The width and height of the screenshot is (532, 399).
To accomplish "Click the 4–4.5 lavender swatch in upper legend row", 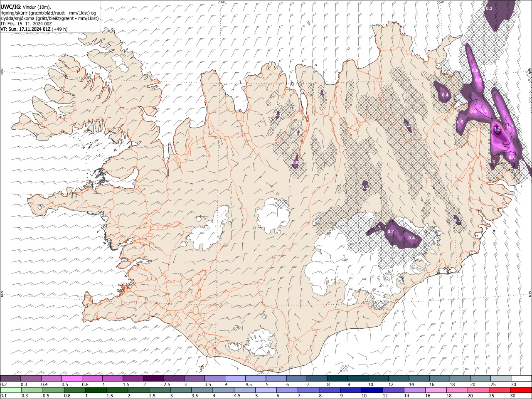I will coord(235,378).
